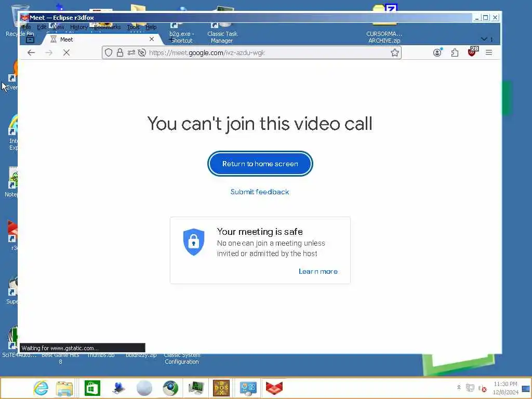Maximize the r3dfox window
This screenshot has height=399, width=532.
(486, 18)
